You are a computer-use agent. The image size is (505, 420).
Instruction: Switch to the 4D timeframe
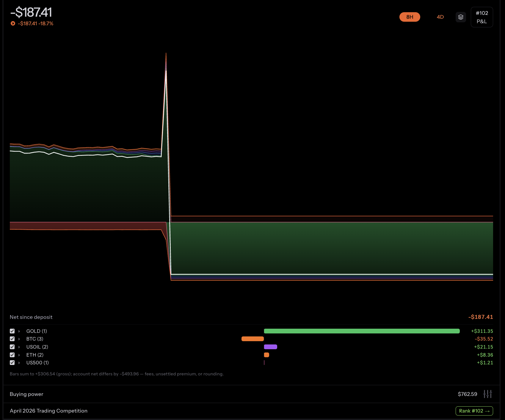pyautogui.click(x=440, y=17)
